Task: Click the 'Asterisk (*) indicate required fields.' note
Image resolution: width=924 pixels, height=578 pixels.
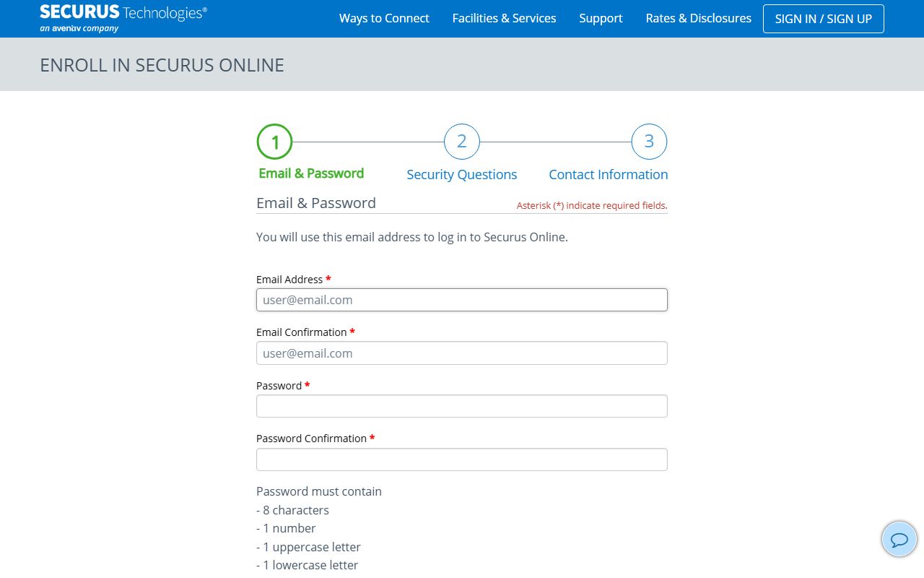Action: (592, 206)
